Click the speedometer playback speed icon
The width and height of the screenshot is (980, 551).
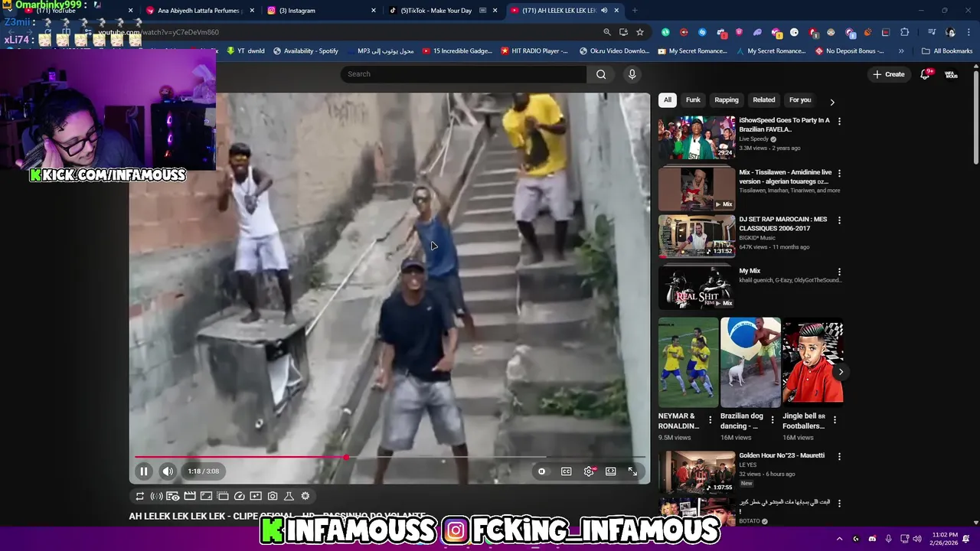(x=240, y=496)
